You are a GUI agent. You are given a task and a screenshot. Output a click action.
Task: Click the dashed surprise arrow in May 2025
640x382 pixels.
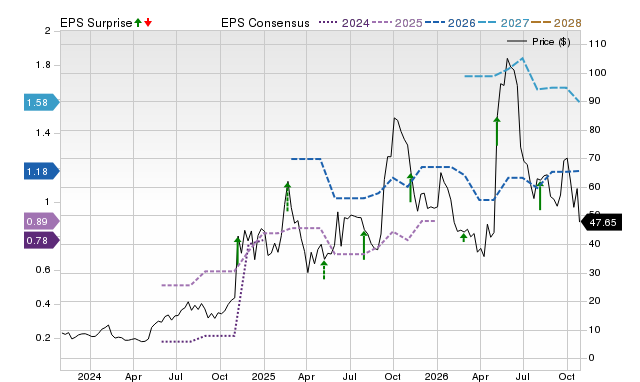pyautogui.click(x=324, y=270)
